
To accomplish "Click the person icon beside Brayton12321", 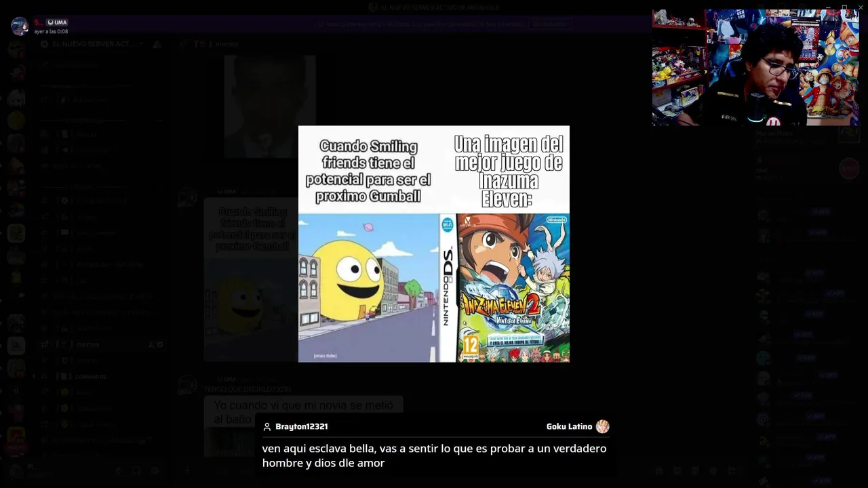I will click(x=267, y=426).
